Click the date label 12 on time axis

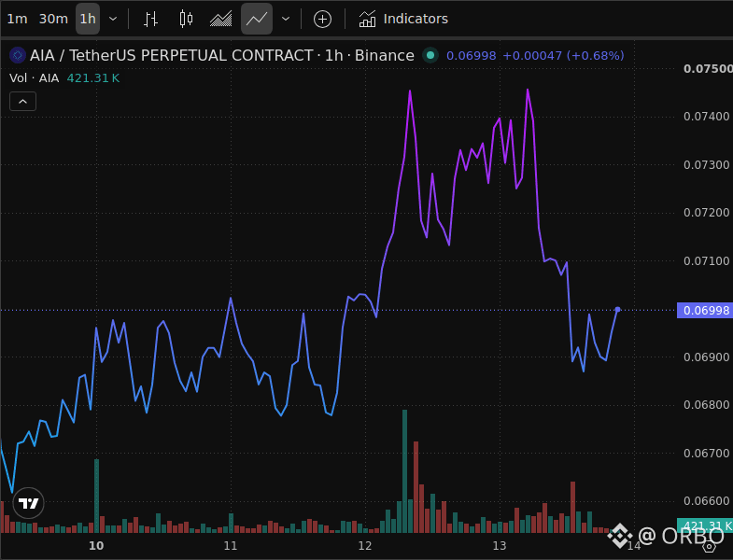click(x=364, y=545)
